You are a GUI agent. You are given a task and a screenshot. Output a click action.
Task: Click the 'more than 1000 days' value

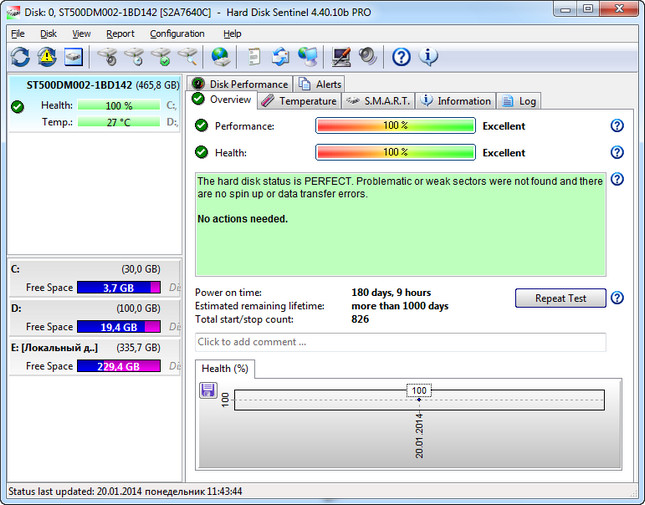pyautogui.click(x=400, y=306)
